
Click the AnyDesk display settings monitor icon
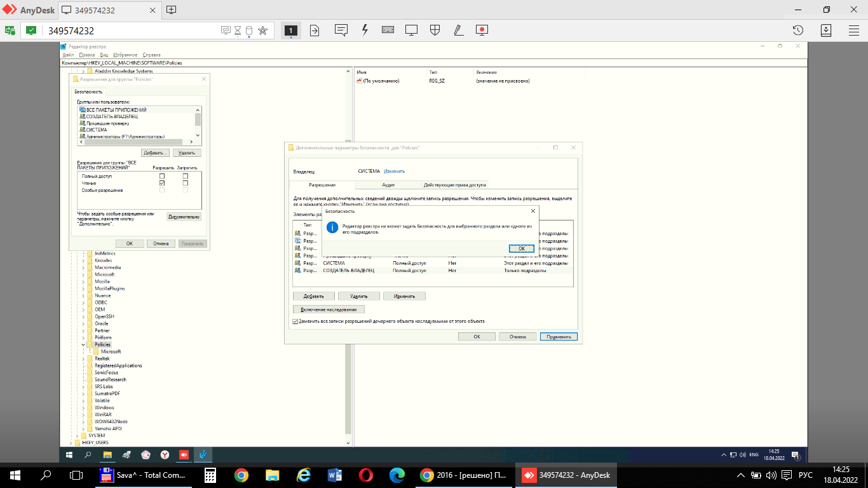click(x=411, y=30)
